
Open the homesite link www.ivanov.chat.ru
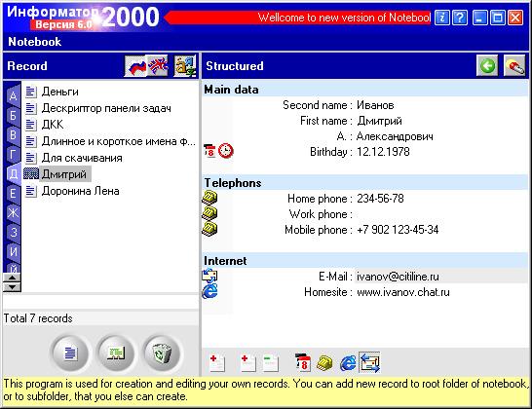(x=403, y=292)
